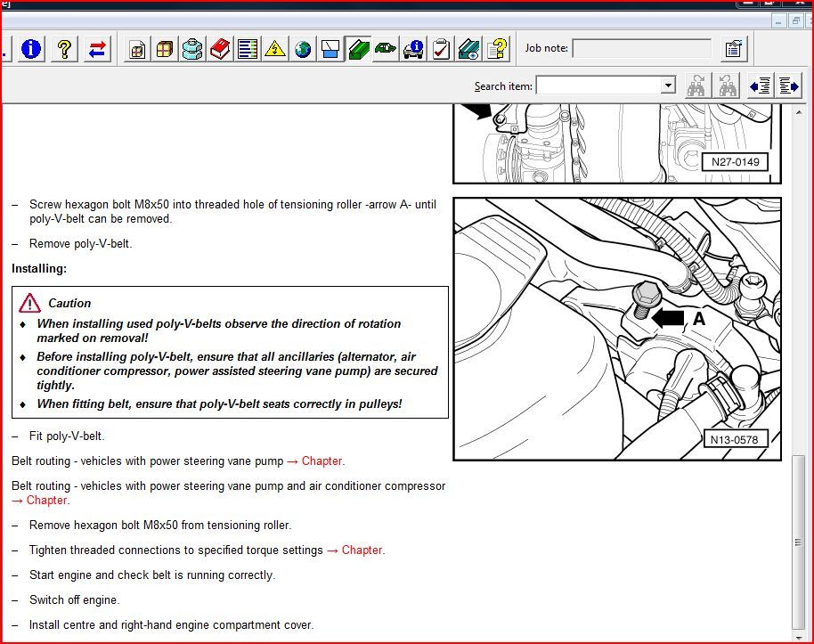The width and height of the screenshot is (814, 644).
Task: Click 'Remove hexagon bolt M8x50 from tensioning roller.'
Action: pos(160,526)
